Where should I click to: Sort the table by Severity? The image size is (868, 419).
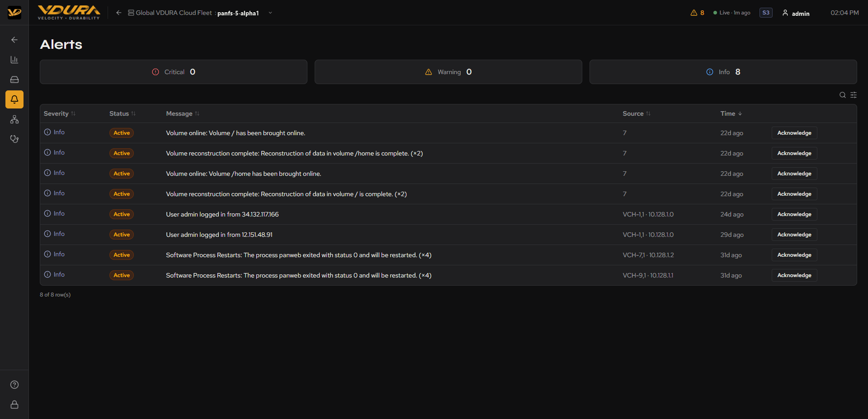60,113
